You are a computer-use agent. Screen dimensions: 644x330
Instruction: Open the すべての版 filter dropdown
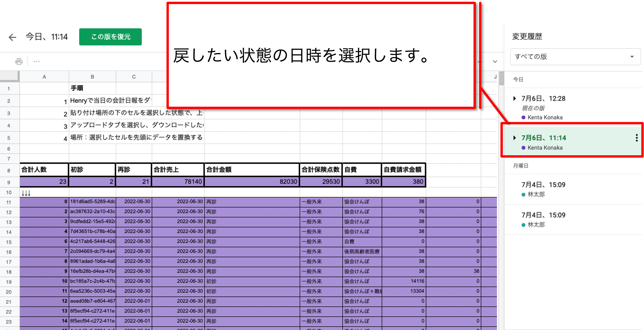(575, 57)
